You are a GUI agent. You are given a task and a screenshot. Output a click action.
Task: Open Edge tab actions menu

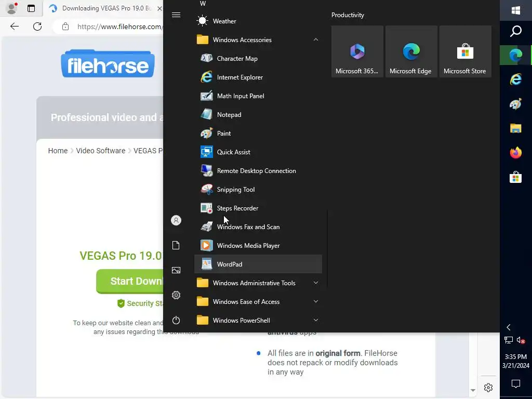[x=31, y=8]
